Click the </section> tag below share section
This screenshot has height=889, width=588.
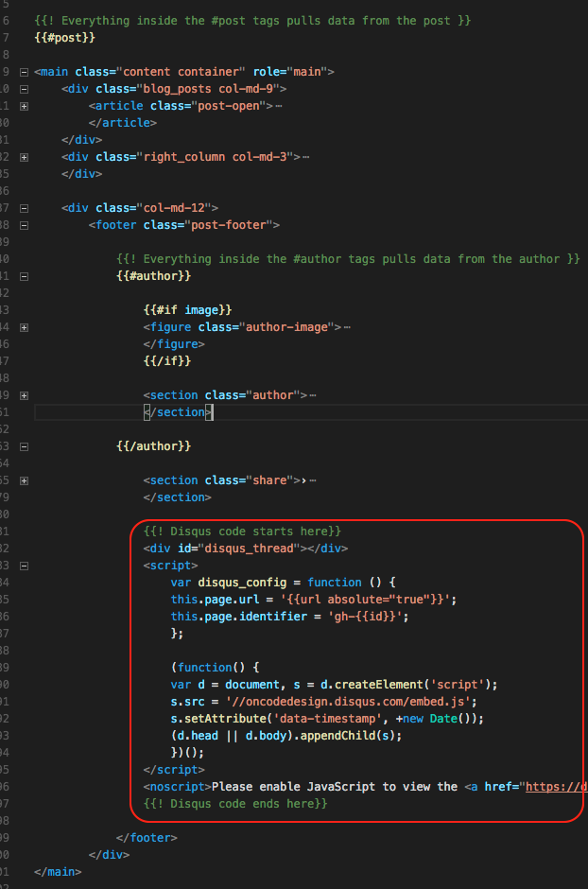point(178,497)
